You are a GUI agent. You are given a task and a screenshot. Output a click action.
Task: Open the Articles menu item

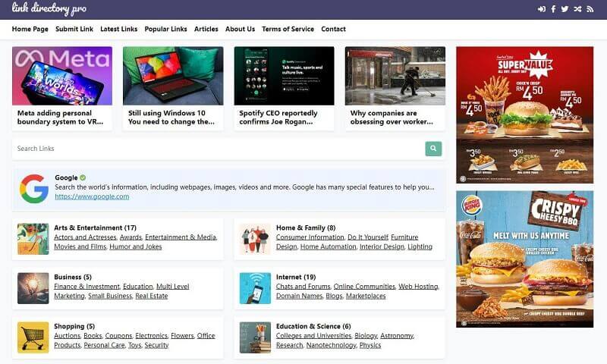[206, 29]
